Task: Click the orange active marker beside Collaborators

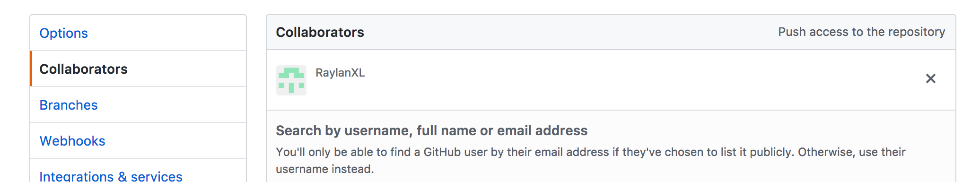Action: click(31, 69)
